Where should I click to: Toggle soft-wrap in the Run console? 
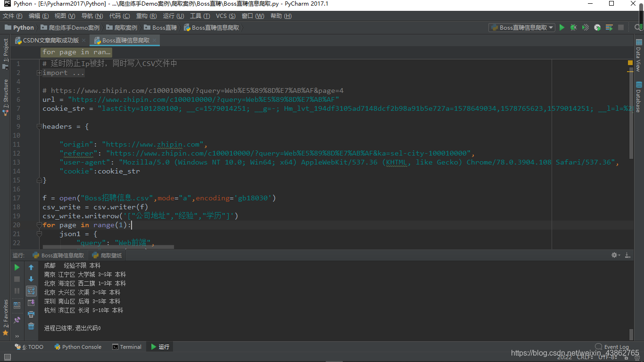(x=31, y=291)
